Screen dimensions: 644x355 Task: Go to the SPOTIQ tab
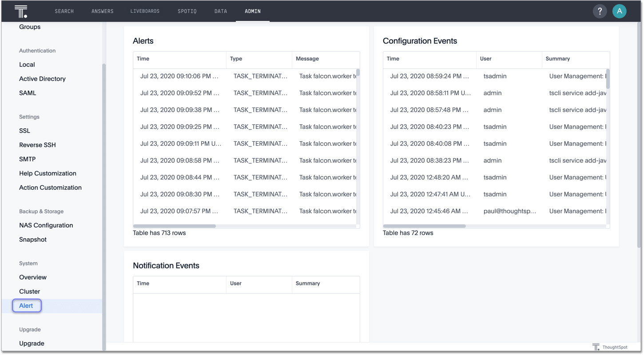(x=187, y=11)
